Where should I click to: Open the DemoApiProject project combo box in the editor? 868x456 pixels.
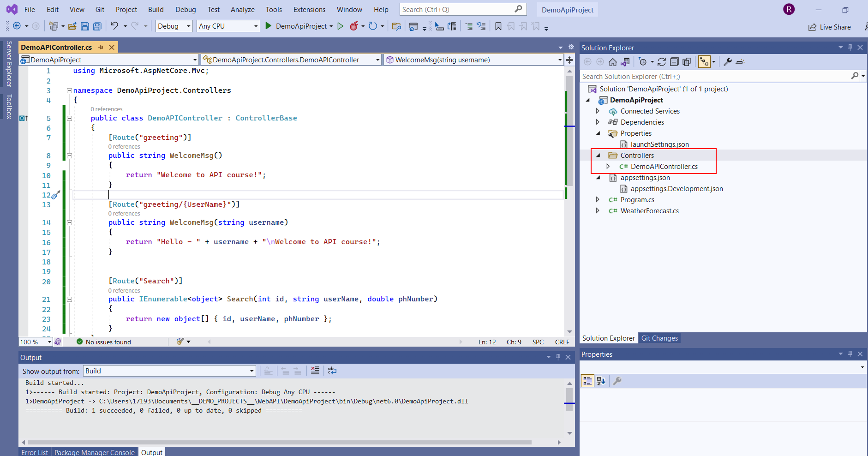(109, 60)
